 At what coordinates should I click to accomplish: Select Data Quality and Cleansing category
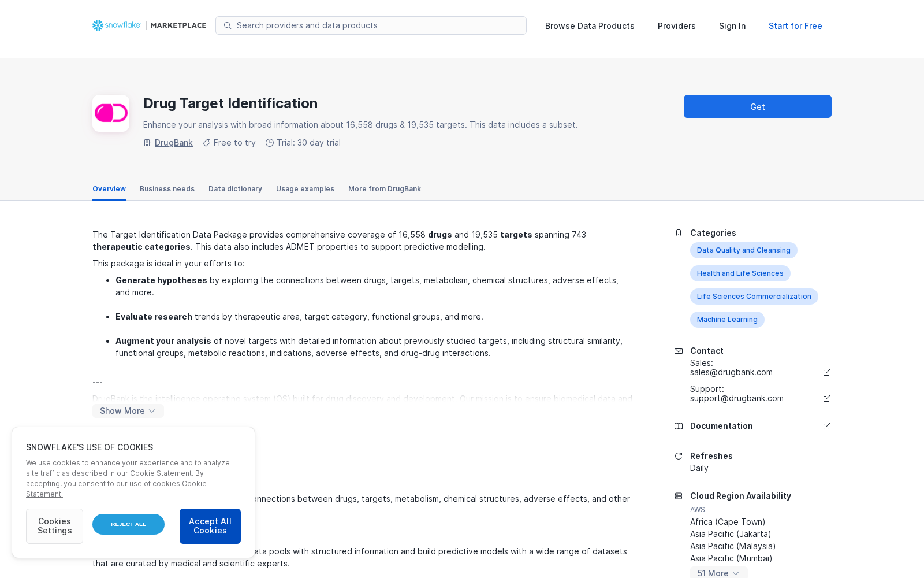click(x=744, y=250)
